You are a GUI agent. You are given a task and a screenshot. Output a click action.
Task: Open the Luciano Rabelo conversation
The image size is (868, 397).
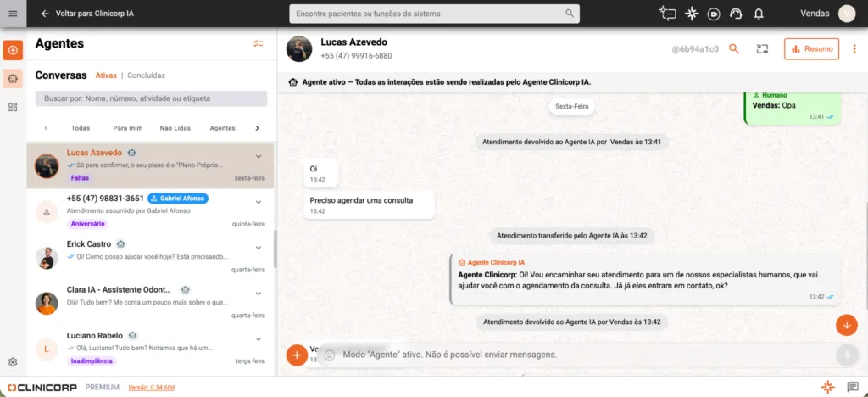tap(150, 349)
